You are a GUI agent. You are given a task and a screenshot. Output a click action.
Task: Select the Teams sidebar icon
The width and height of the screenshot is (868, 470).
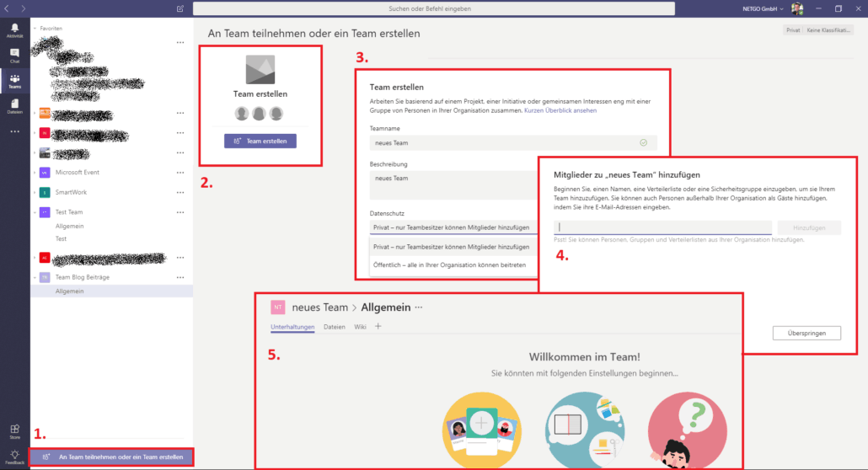(15, 82)
